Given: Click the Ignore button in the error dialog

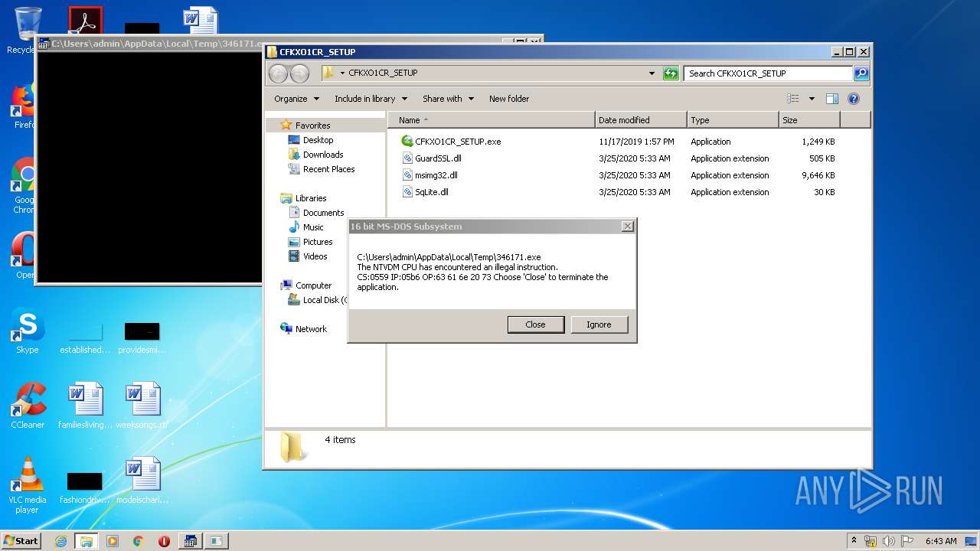Looking at the screenshot, I should pyautogui.click(x=599, y=324).
